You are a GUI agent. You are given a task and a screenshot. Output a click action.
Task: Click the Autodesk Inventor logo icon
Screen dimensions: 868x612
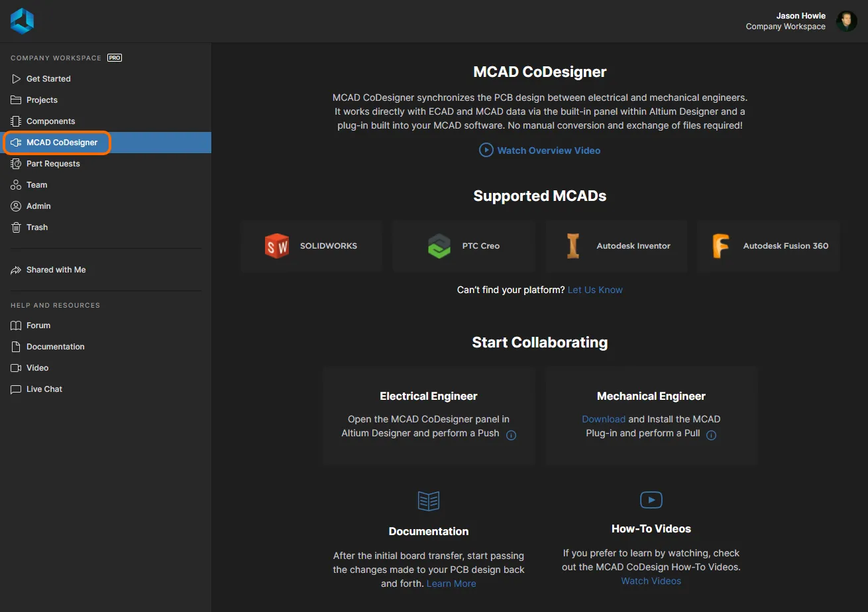(x=573, y=246)
